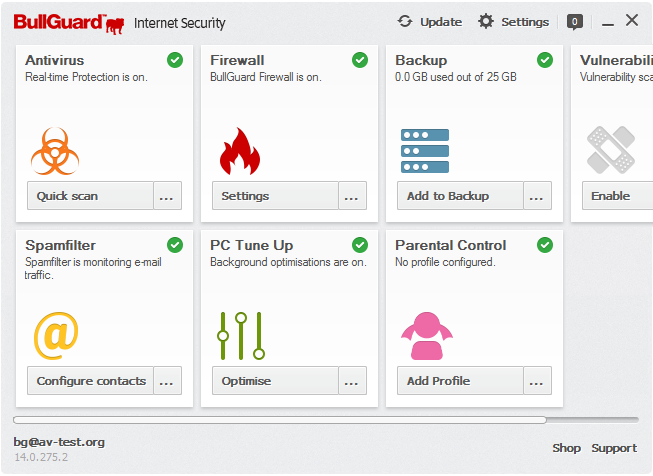The height and width of the screenshot is (476, 653).
Task: Click the Firewall flame icon
Action: click(x=239, y=151)
